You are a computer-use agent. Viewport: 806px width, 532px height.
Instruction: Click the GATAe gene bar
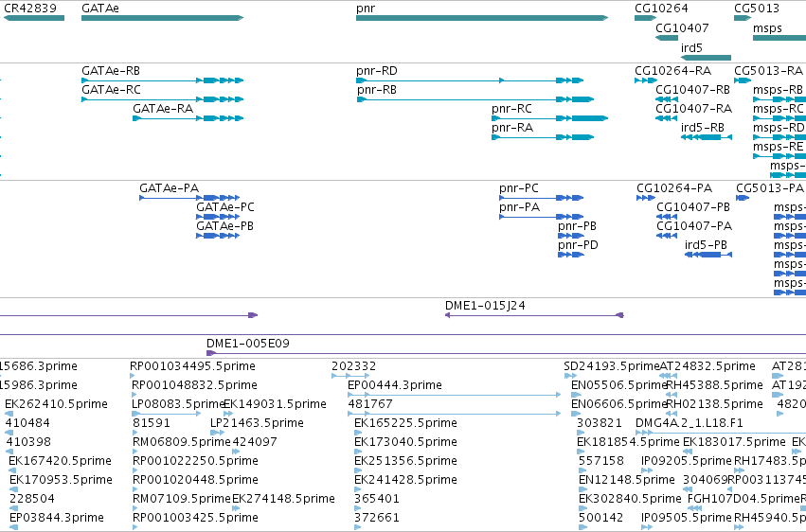(x=163, y=18)
